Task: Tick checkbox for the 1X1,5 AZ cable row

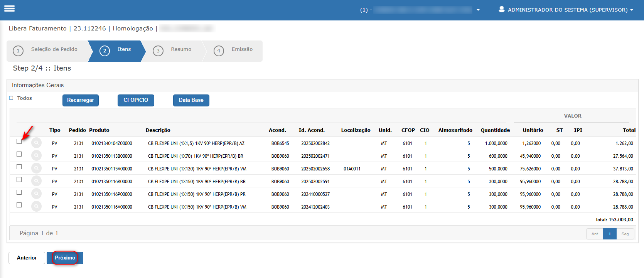Action: (19, 142)
